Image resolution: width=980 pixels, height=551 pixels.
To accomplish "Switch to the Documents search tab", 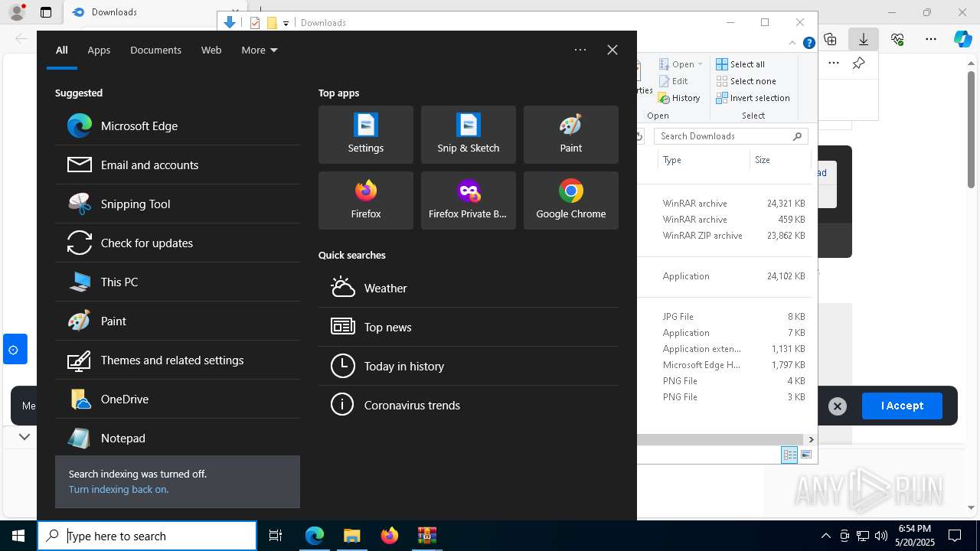I will click(155, 50).
